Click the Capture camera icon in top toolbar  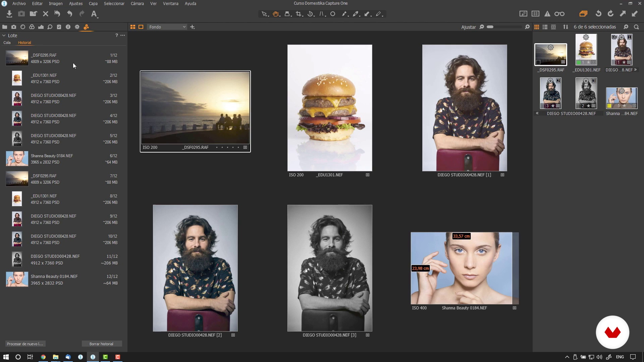click(21, 14)
